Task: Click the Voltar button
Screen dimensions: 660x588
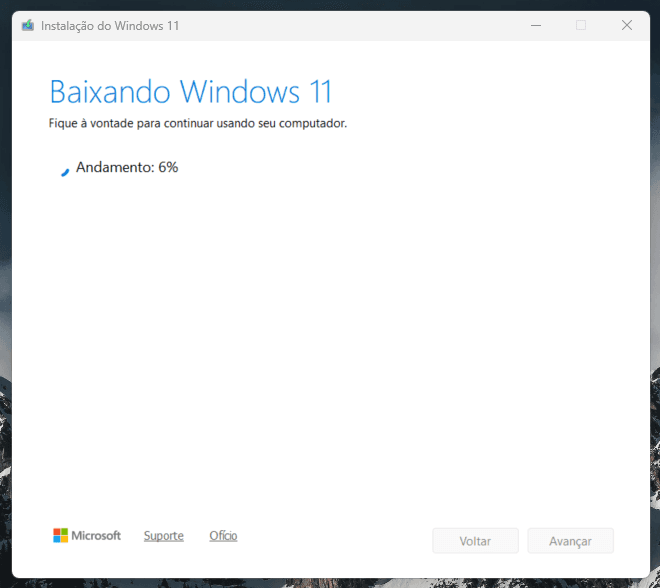Action: click(475, 541)
